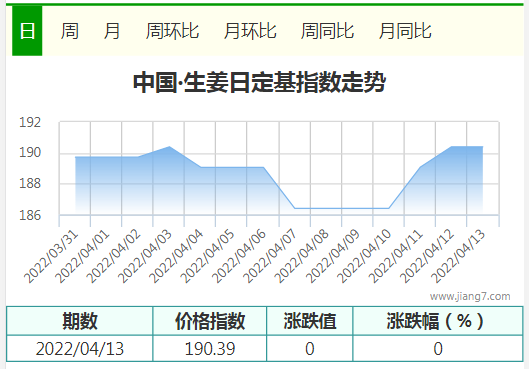Click the 2022/04/03 axis label

[x=145, y=256]
